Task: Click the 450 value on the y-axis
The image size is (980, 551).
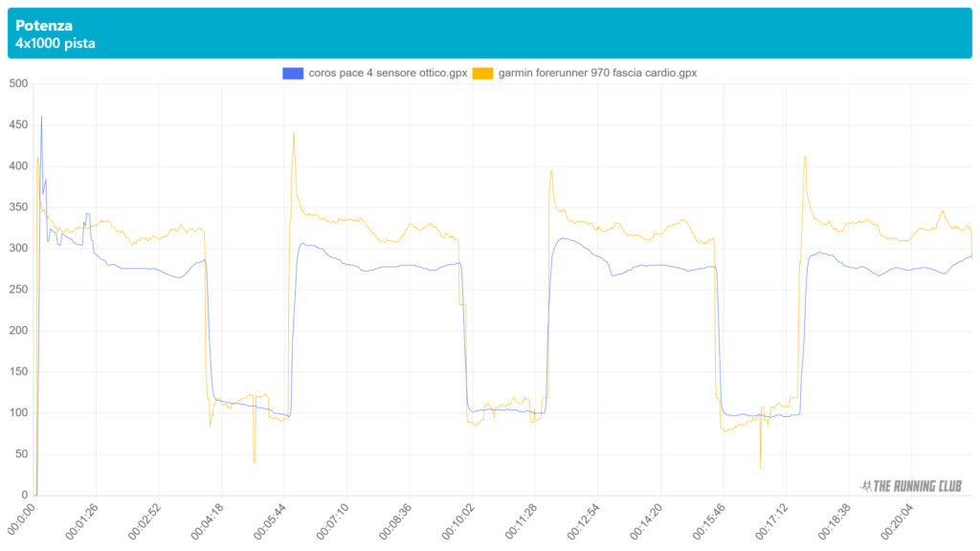Action: click(17, 125)
